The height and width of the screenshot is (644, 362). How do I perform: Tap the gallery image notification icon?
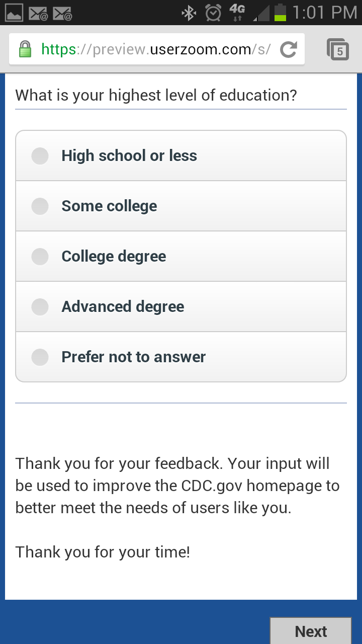pyautogui.click(x=14, y=13)
